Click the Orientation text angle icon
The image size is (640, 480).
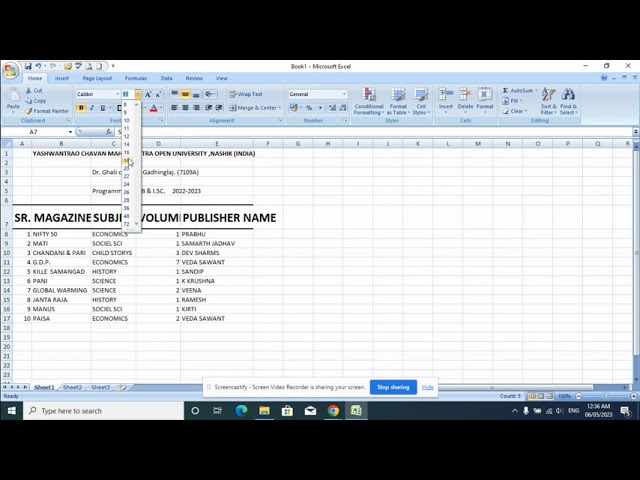pos(209,94)
